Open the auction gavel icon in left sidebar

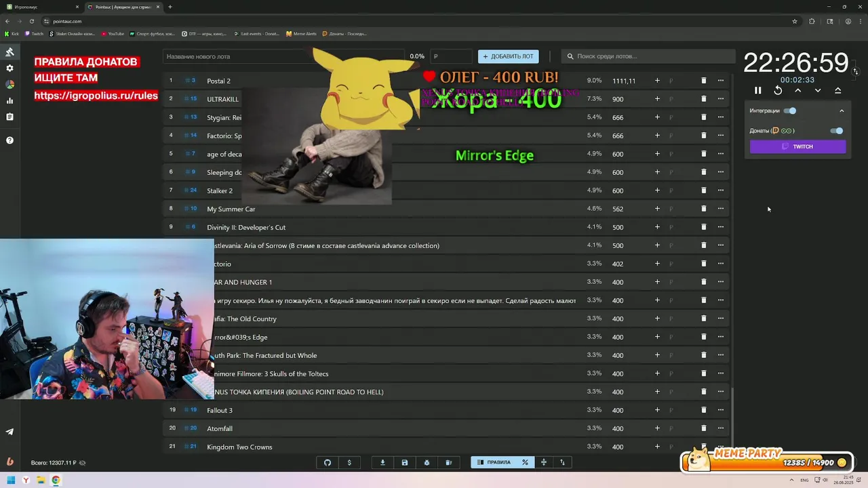click(x=9, y=52)
